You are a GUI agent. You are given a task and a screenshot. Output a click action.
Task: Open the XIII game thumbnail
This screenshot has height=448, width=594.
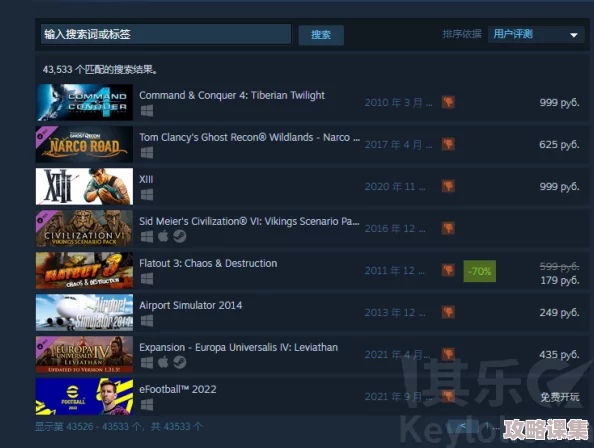pos(84,186)
